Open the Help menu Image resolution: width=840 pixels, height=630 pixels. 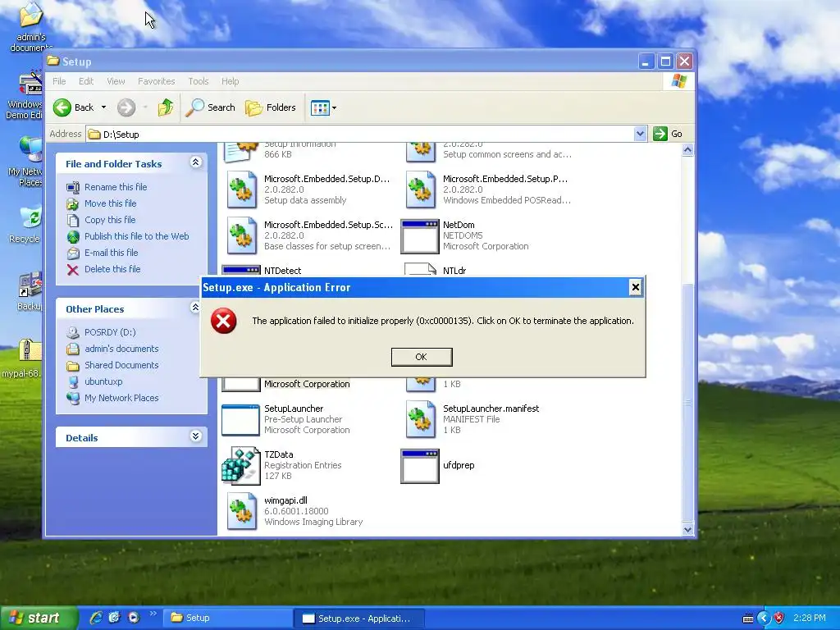click(x=230, y=81)
